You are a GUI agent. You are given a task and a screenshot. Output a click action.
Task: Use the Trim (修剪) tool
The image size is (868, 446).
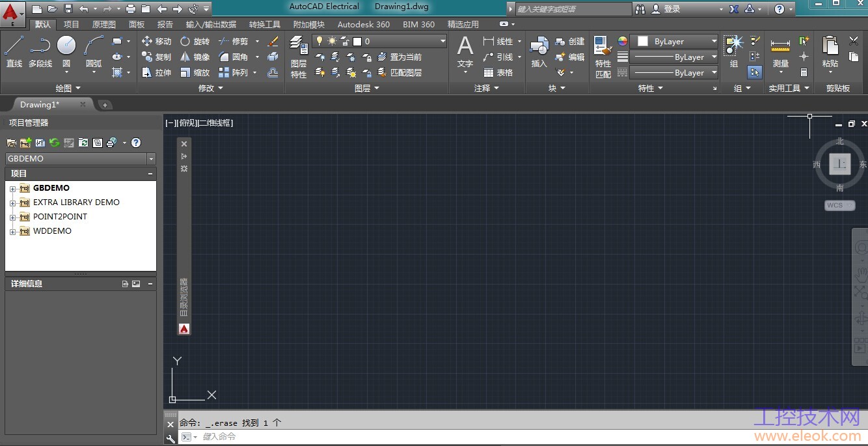pyautogui.click(x=234, y=41)
